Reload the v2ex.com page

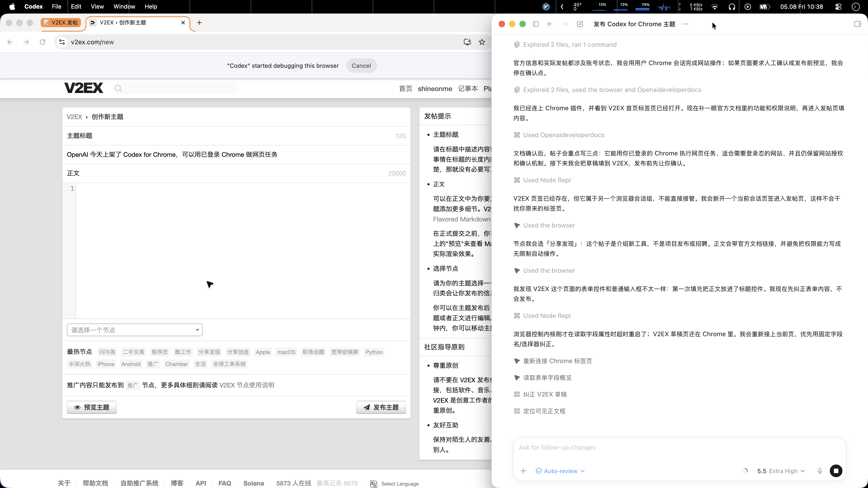[42, 42]
